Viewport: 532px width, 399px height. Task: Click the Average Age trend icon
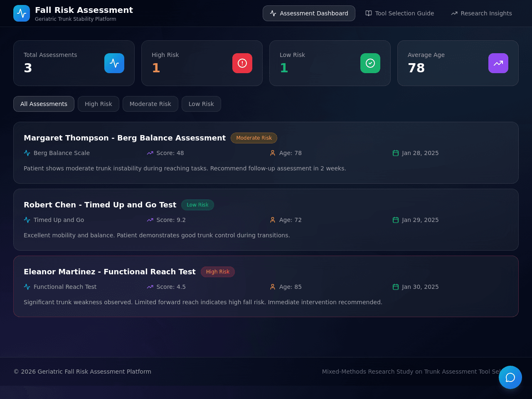point(498,63)
